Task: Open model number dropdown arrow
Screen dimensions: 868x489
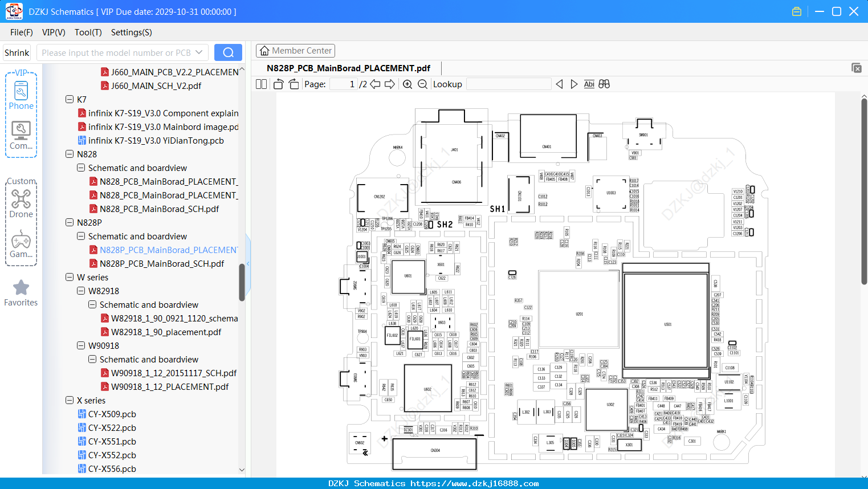Action: [199, 52]
